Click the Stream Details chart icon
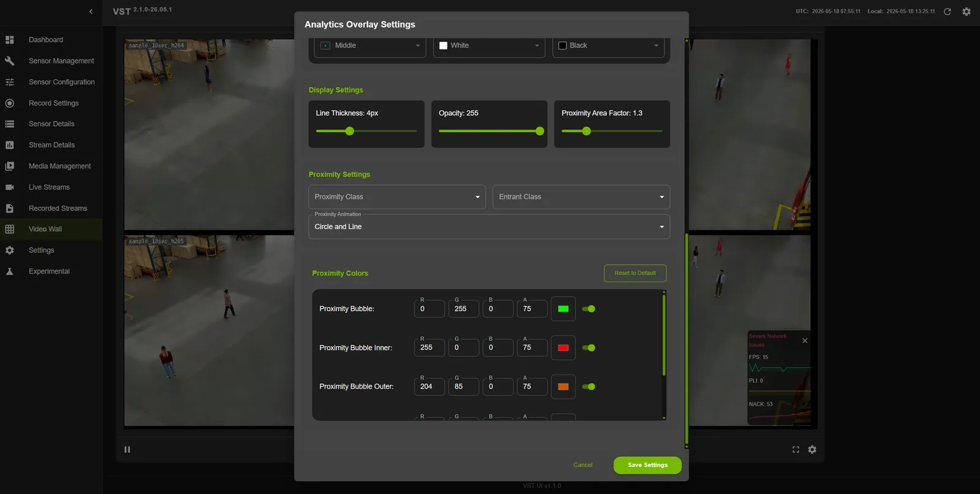The width and height of the screenshot is (980, 494). (10, 145)
